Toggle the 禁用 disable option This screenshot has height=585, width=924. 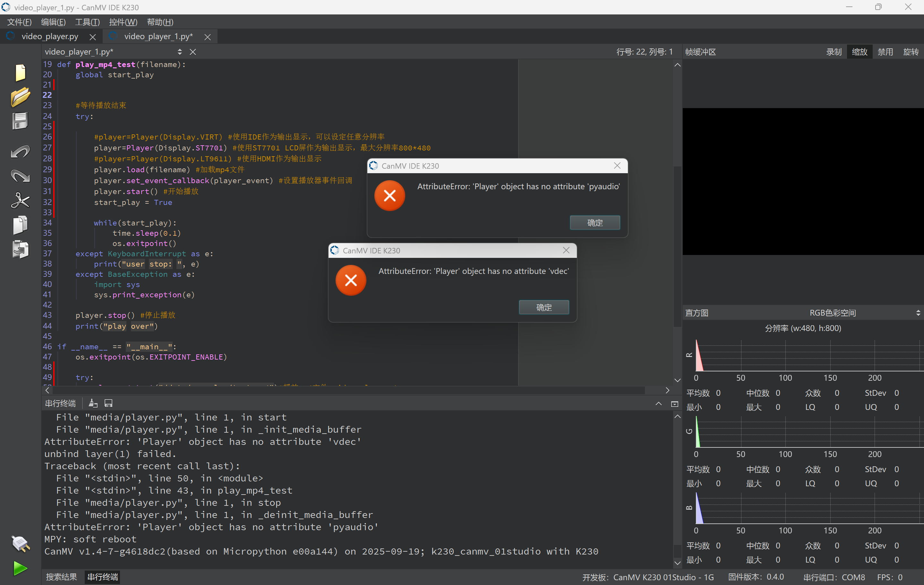click(885, 52)
